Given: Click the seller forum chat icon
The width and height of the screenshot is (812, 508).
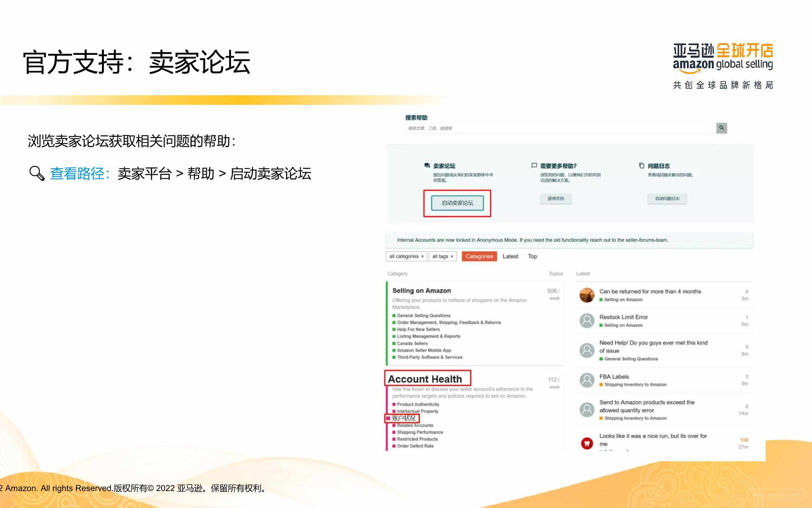Looking at the screenshot, I should pos(427,165).
